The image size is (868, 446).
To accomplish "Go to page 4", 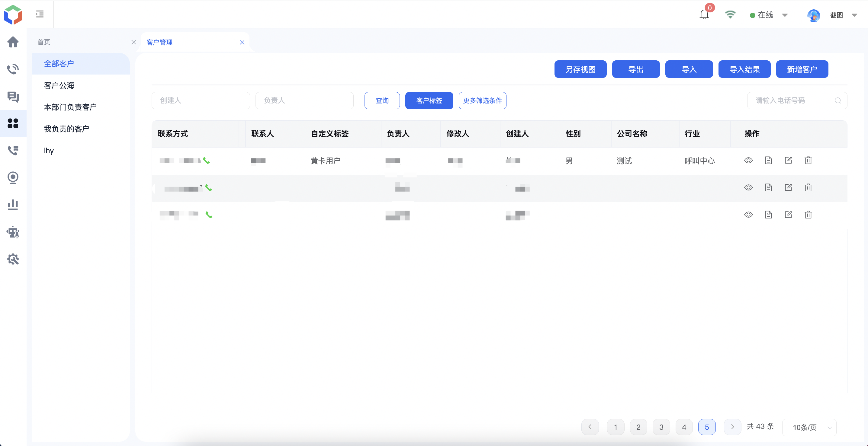I will [x=684, y=427].
